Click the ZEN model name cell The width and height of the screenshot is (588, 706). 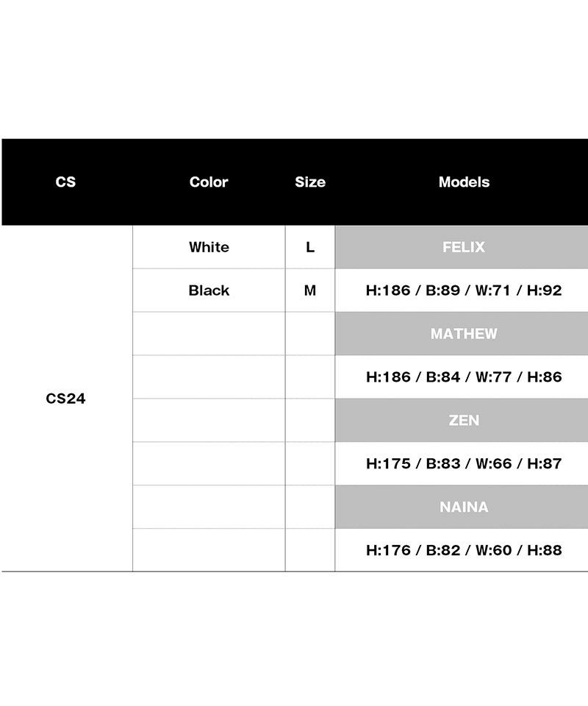click(x=464, y=421)
